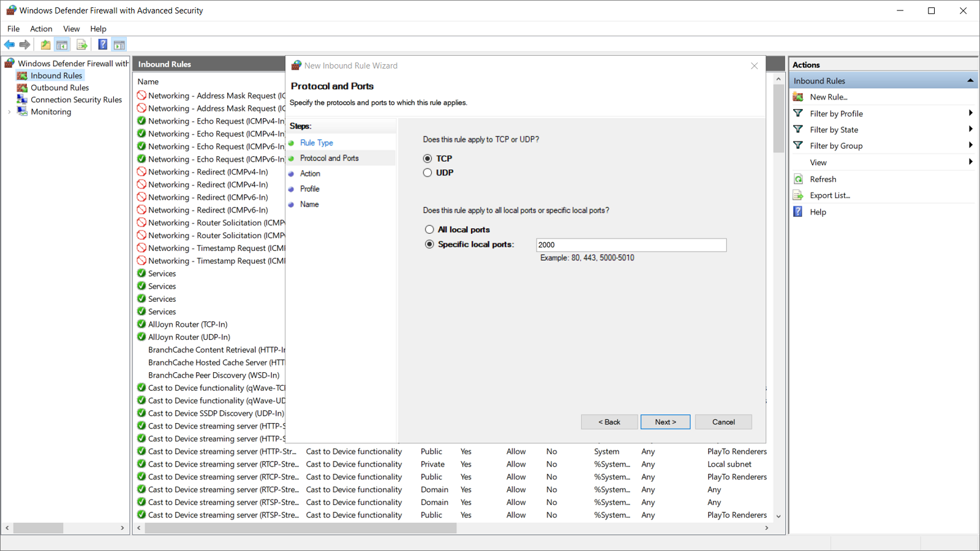Open the Filter by Profile submenu arrow
The image size is (980, 551).
971,113
